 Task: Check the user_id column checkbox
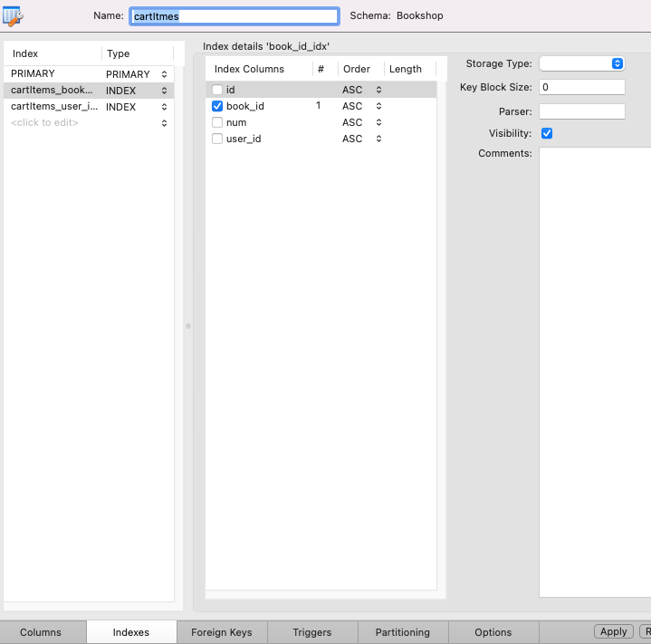[217, 139]
